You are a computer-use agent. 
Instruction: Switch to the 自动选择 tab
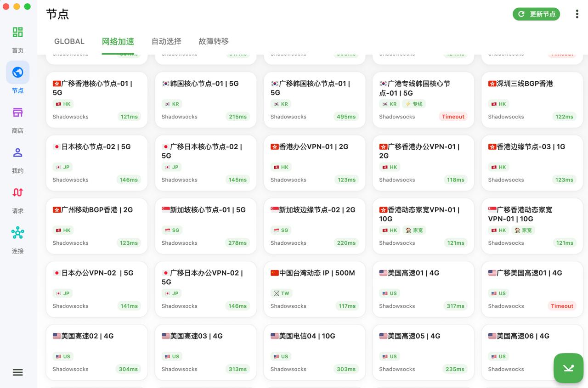point(166,41)
